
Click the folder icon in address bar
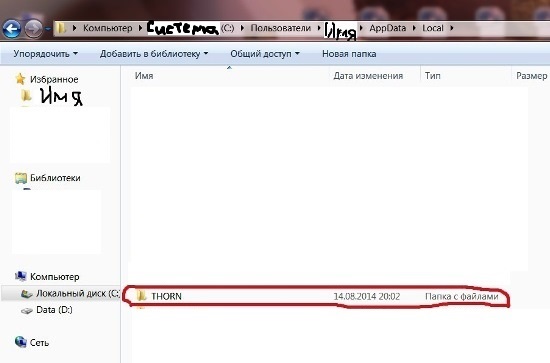click(61, 28)
